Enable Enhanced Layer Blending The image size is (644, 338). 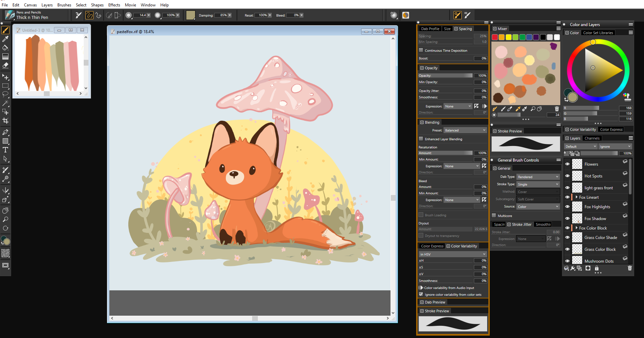(x=421, y=139)
